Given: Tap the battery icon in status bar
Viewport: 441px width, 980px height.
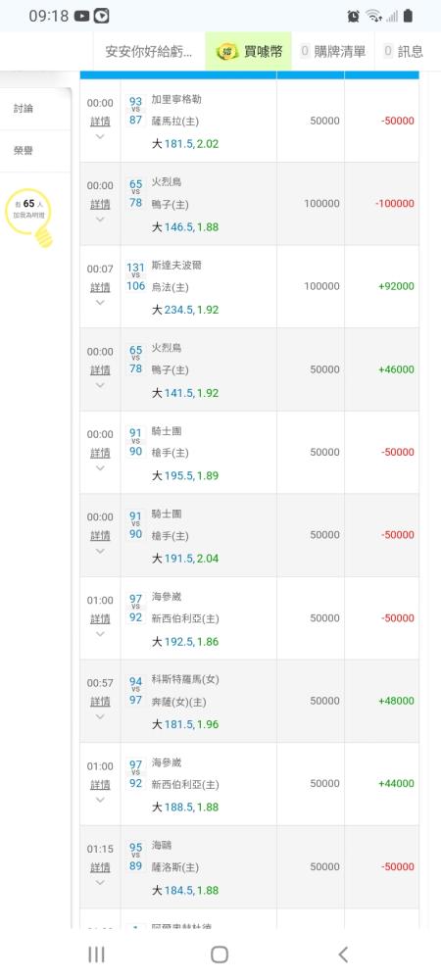Looking at the screenshot, I should coord(408,17).
